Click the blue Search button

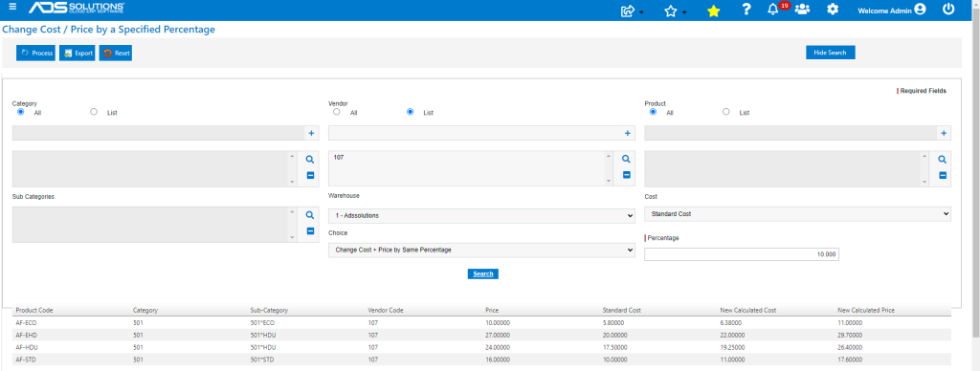[483, 273]
